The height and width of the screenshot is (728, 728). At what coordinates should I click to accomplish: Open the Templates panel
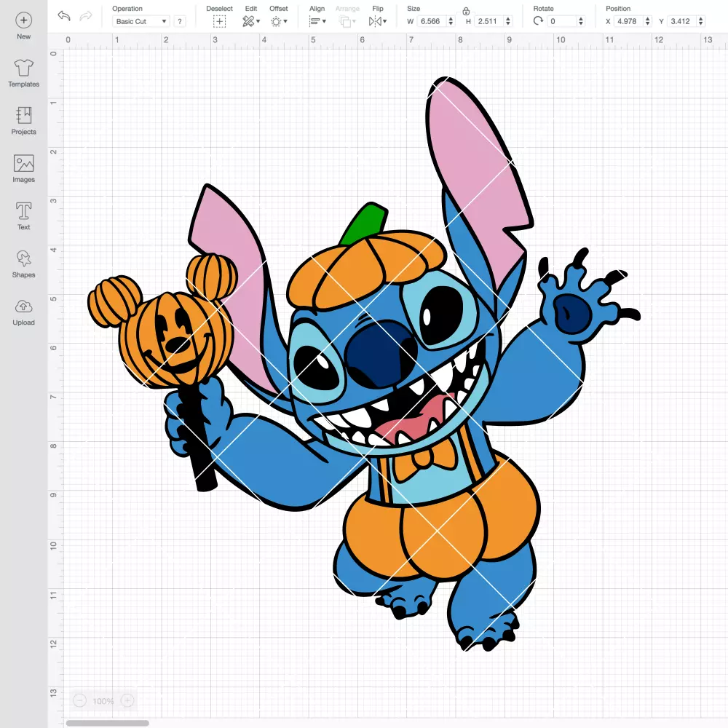click(x=23, y=74)
